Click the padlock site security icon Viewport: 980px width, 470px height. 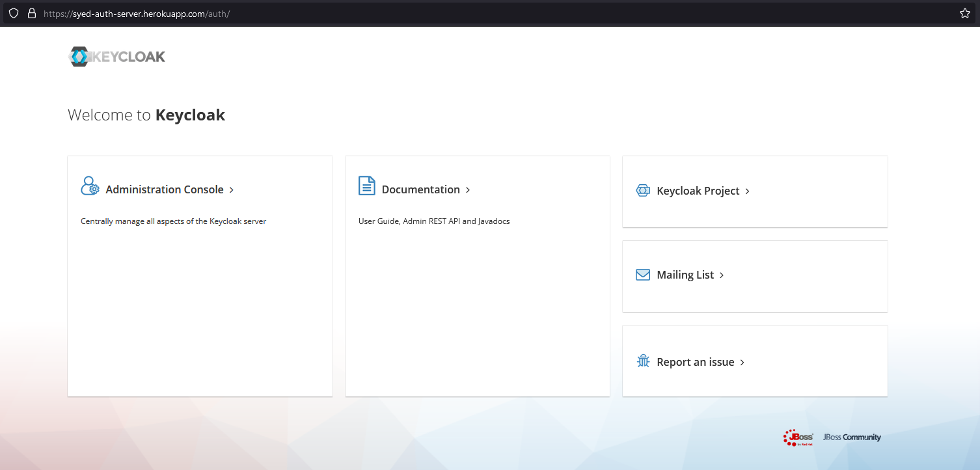click(31, 13)
